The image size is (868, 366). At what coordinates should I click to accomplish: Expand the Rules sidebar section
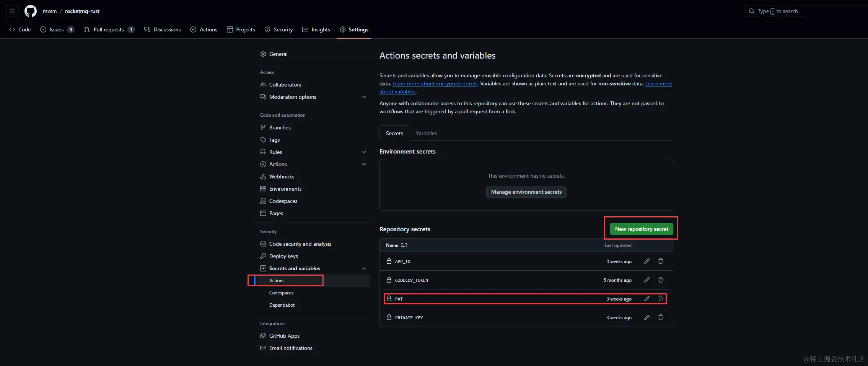364,152
